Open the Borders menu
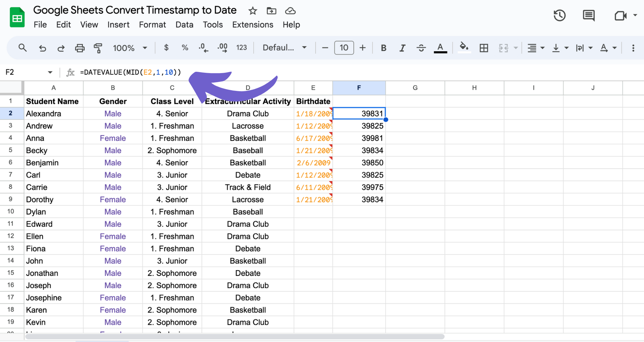The width and height of the screenshot is (644, 342). (484, 48)
